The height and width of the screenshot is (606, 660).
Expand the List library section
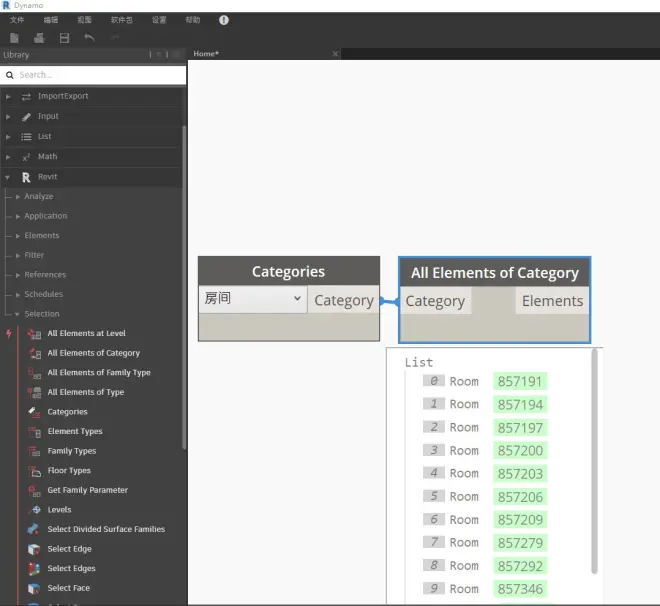coord(8,137)
